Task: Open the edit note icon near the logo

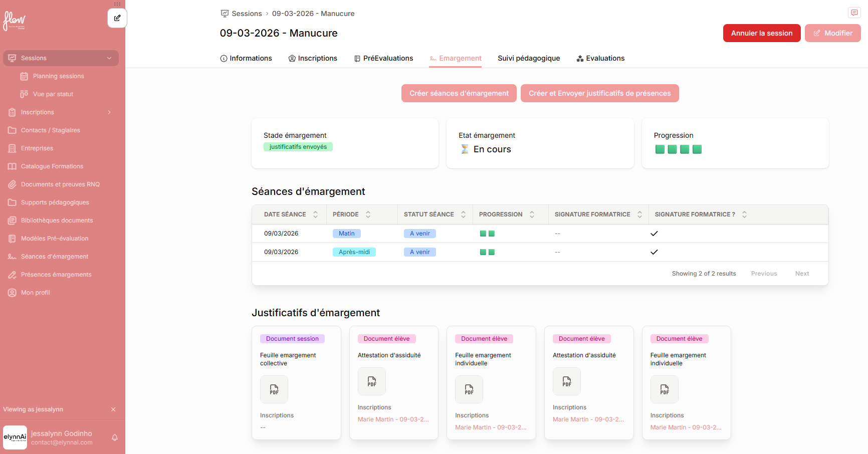Action: click(117, 18)
